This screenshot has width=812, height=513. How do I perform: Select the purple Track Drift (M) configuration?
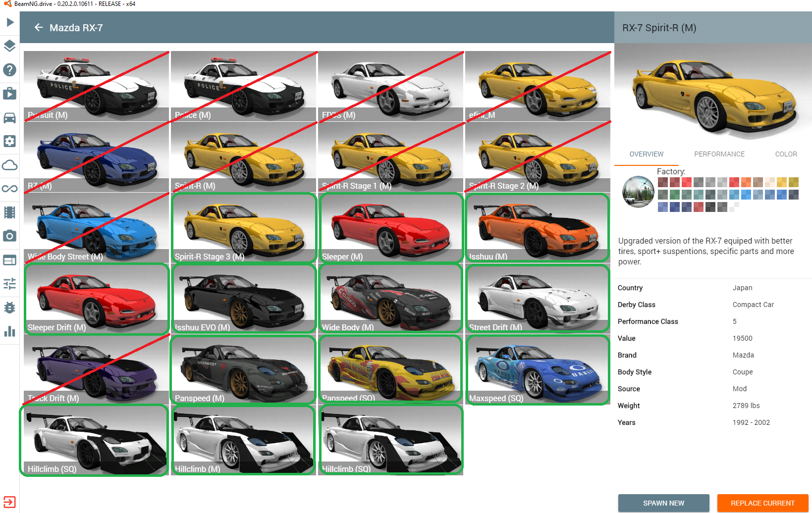pyautogui.click(x=97, y=369)
